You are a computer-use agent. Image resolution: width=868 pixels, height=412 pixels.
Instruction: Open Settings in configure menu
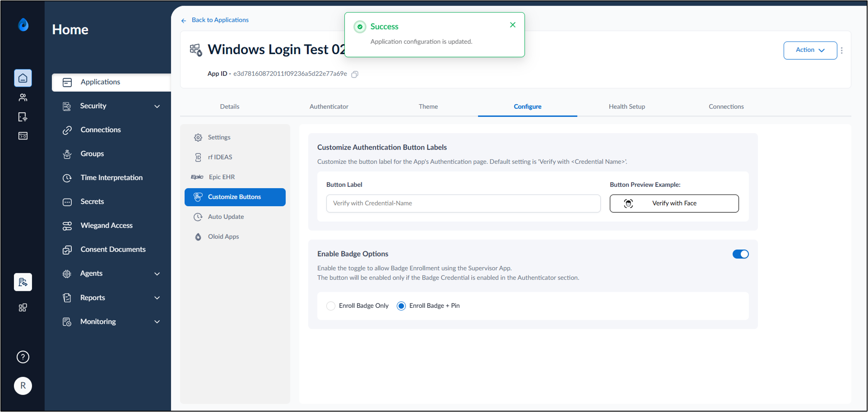(x=235, y=137)
